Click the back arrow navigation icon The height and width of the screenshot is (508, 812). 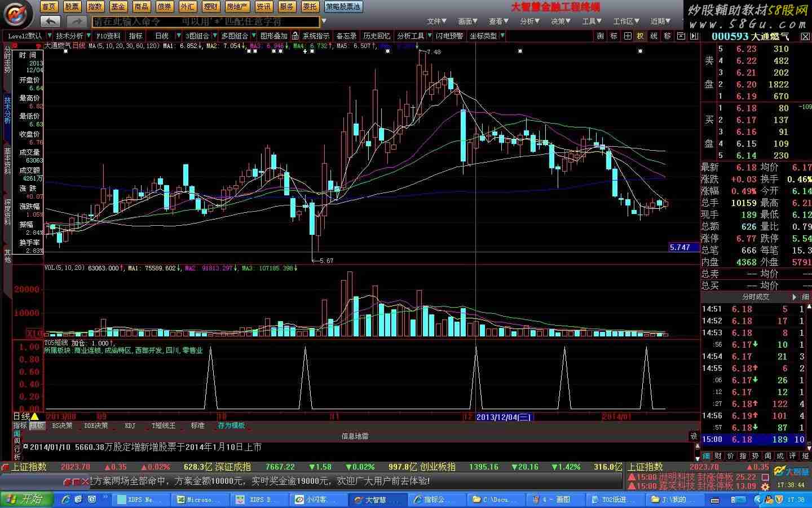click(51, 21)
